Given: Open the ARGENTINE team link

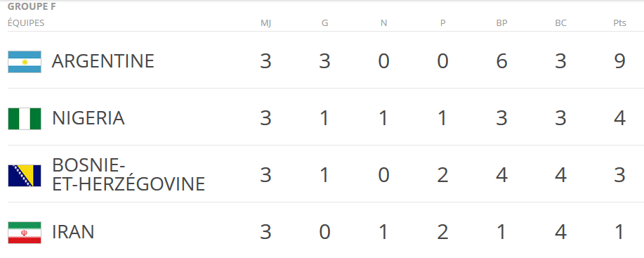Looking at the screenshot, I should (x=103, y=61).
